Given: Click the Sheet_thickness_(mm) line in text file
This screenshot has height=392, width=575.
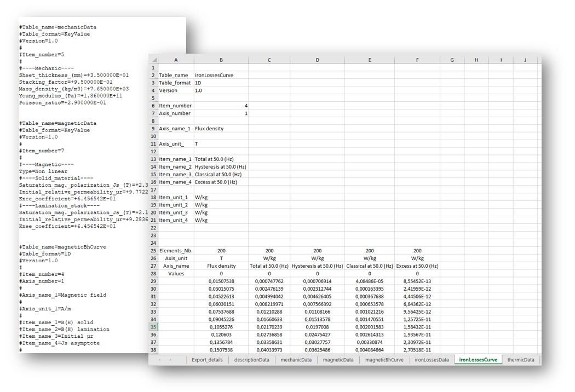Looking at the screenshot, I should tap(74, 75).
